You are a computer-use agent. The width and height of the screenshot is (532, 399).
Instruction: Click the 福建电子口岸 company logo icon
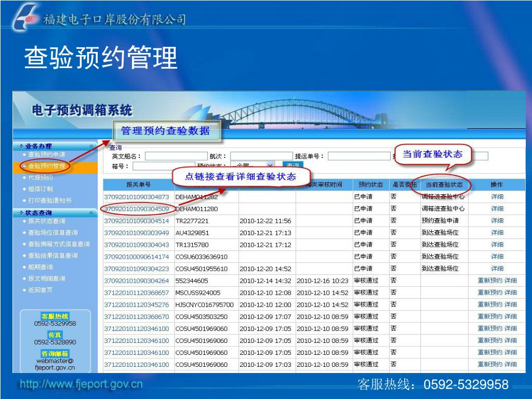(x=24, y=18)
